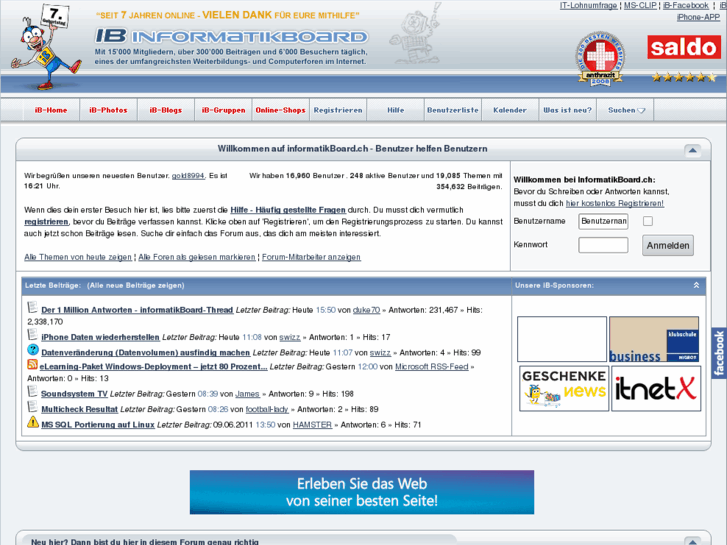Screen dimensions: 727x545
Task: Open the saldo logo banner
Action: pyautogui.click(x=684, y=47)
